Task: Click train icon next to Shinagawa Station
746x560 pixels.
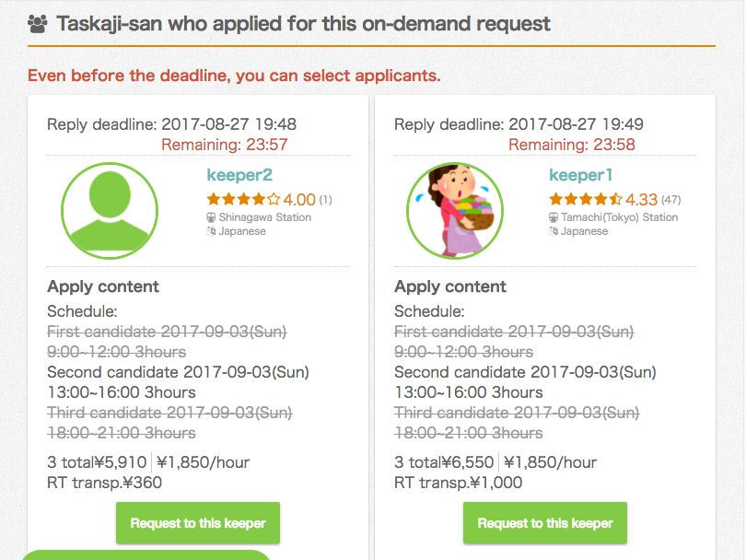Action: coord(211,217)
